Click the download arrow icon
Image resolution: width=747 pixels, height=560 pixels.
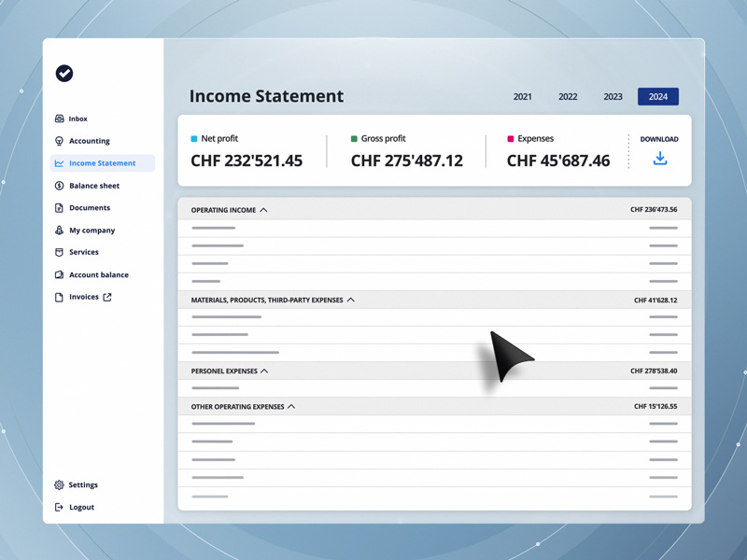659,159
